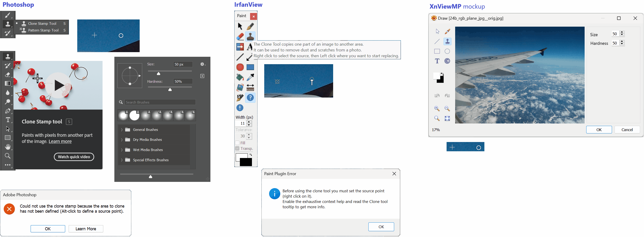The width and height of the screenshot is (644, 237).
Task: Play the Clone Stamp tool preview video
Action: click(x=58, y=85)
